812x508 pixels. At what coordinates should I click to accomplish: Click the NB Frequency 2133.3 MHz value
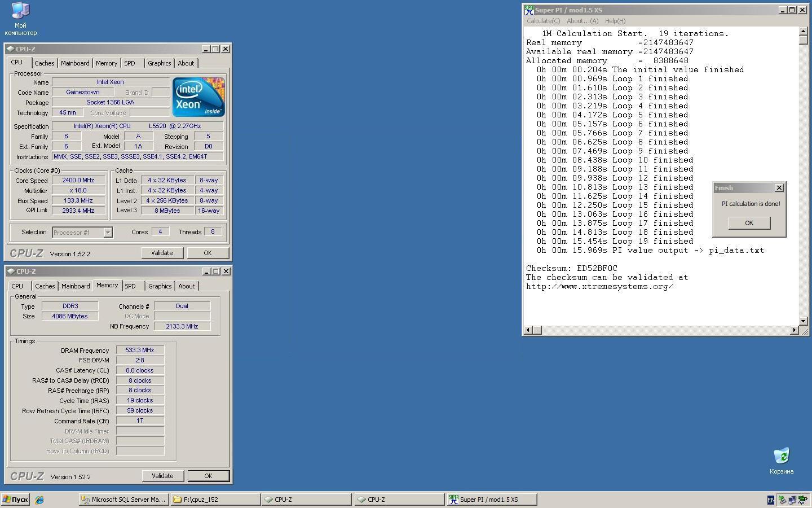pos(182,326)
